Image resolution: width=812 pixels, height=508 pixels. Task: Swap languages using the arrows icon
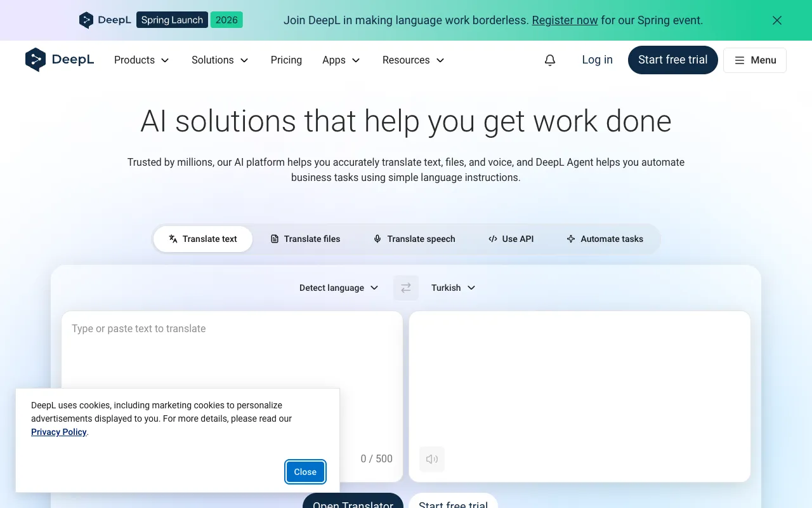point(405,288)
